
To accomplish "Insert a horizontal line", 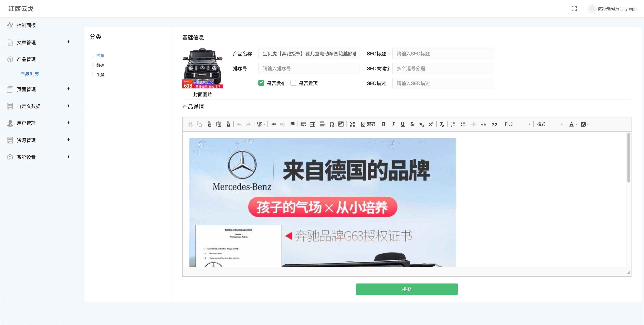I will (322, 124).
